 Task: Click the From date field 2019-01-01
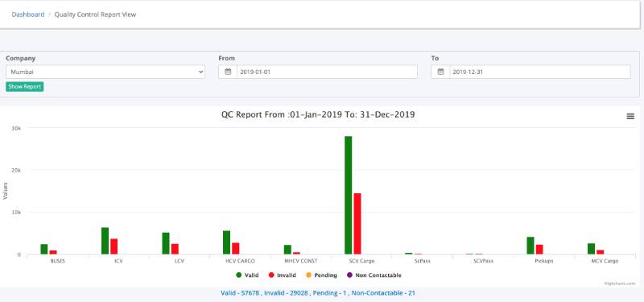pyautogui.click(x=327, y=72)
